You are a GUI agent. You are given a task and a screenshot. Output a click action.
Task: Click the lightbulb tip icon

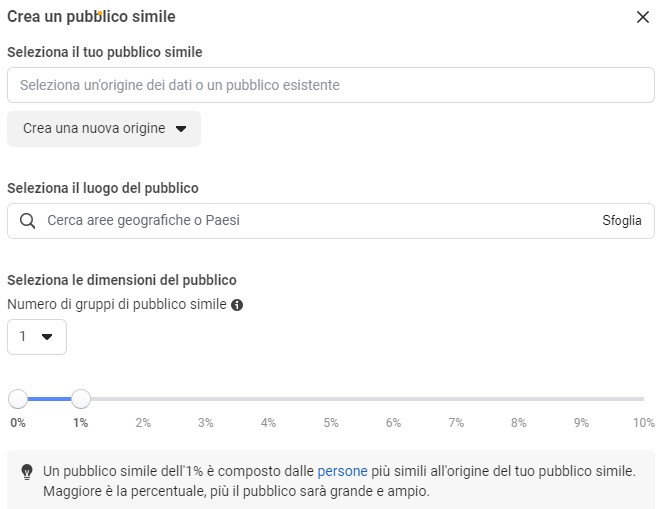(x=27, y=471)
